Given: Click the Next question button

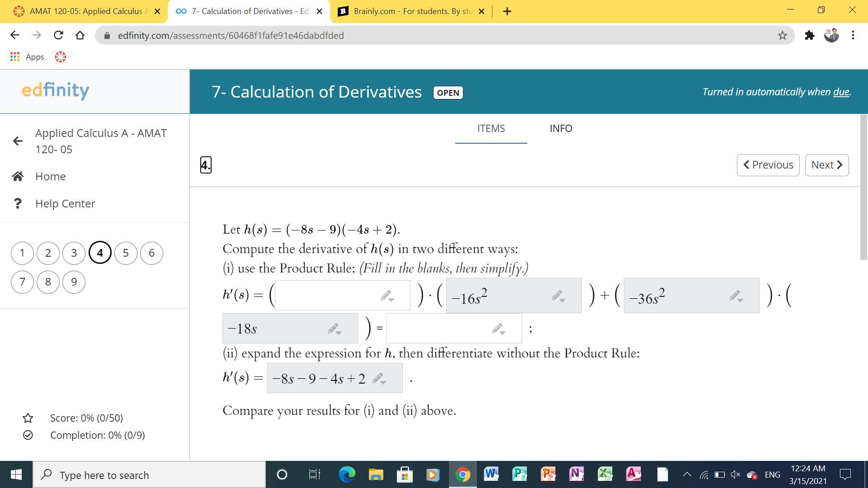Looking at the screenshot, I should 826,165.
